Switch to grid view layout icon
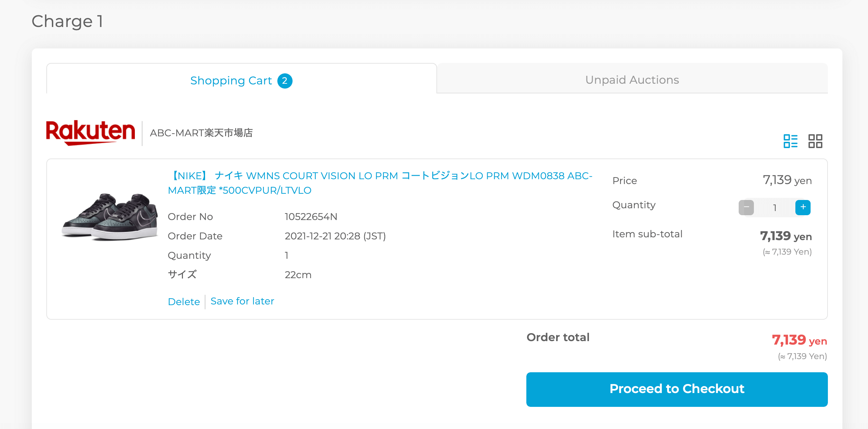Viewport: 868px width, 429px height. 815,141
